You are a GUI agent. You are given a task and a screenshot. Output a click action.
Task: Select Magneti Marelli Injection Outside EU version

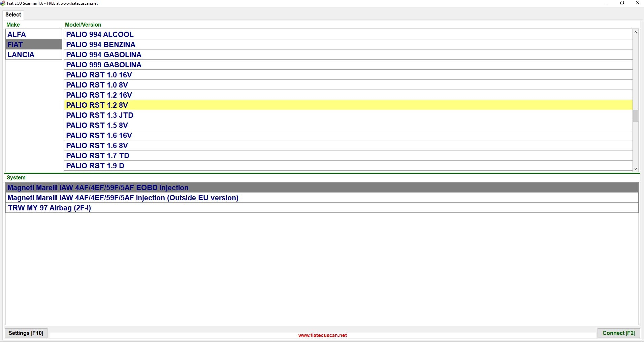(322, 198)
